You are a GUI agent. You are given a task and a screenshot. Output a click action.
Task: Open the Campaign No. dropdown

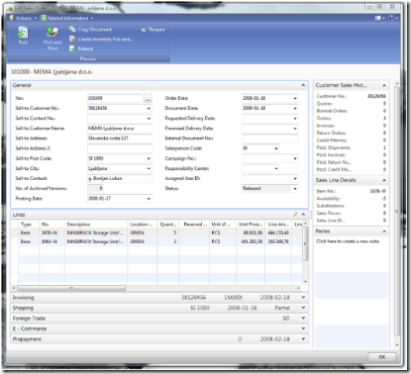point(295,159)
